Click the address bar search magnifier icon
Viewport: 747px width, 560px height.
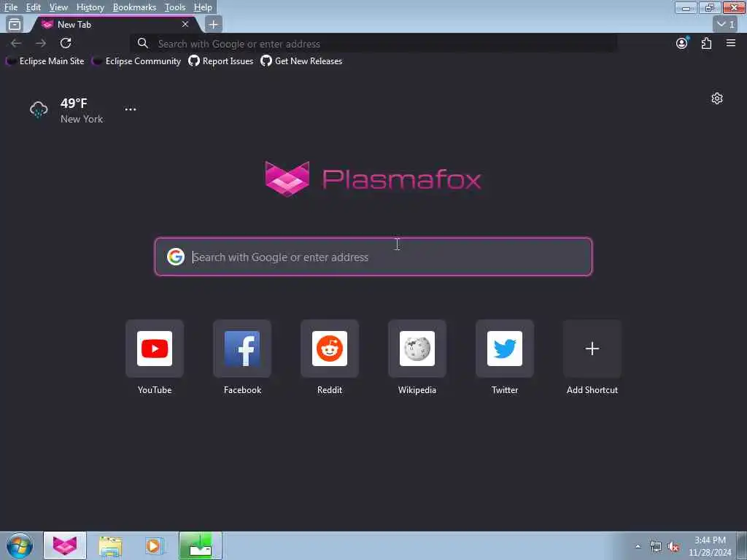click(x=142, y=43)
